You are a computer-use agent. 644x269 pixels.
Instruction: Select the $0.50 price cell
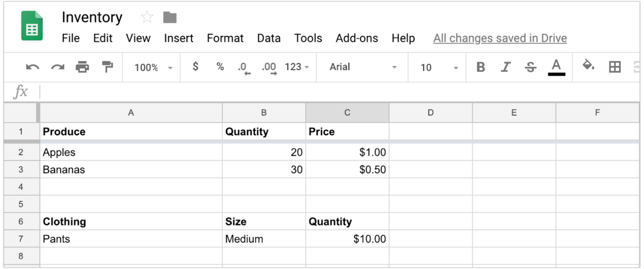click(347, 170)
